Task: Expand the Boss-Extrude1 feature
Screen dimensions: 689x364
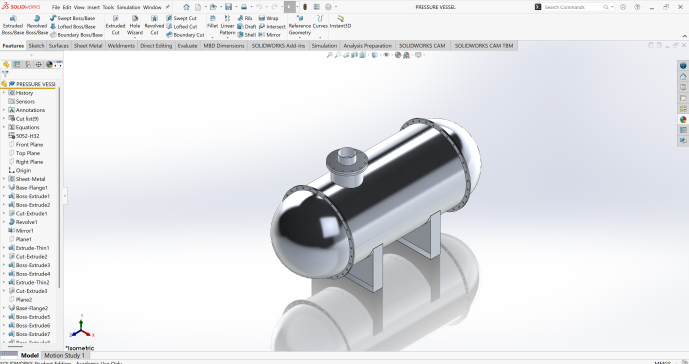Action: tap(4, 196)
